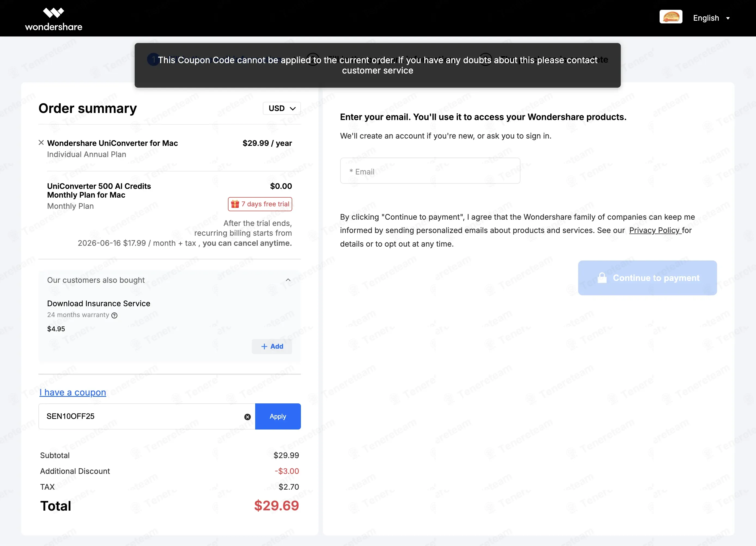Image resolution: width=756 pixels, height=546 pixels.
Task: Click 'you can cancel anytime.' text
Action: (247, 243)
